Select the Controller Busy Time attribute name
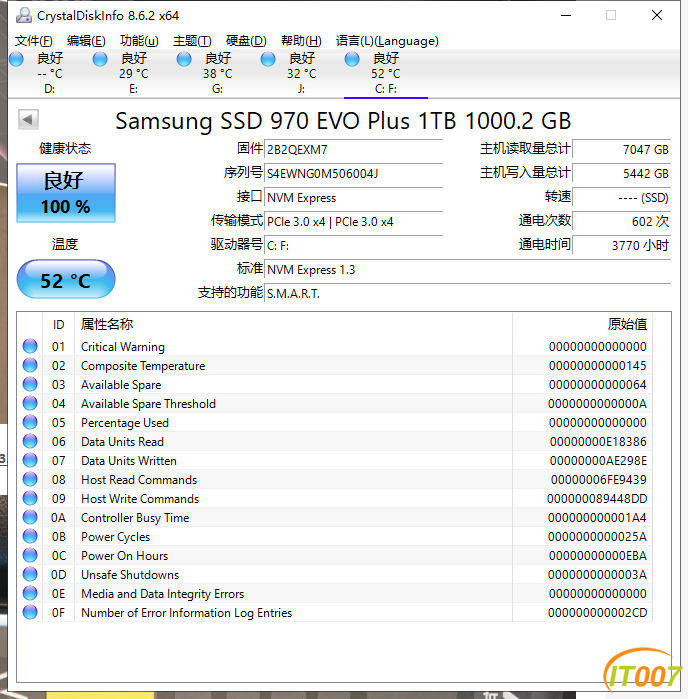 [135, 518]
